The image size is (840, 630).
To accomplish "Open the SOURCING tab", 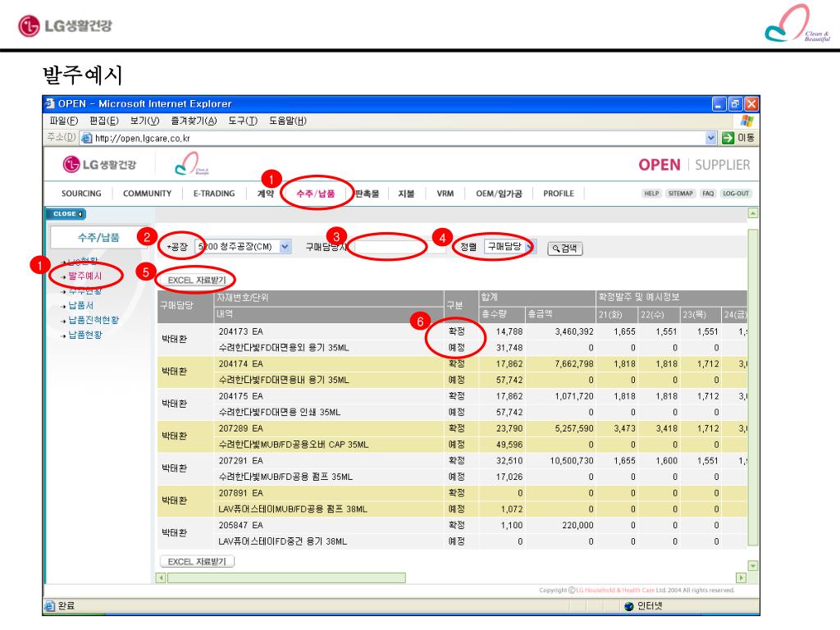I will click(x=81, y=194).
